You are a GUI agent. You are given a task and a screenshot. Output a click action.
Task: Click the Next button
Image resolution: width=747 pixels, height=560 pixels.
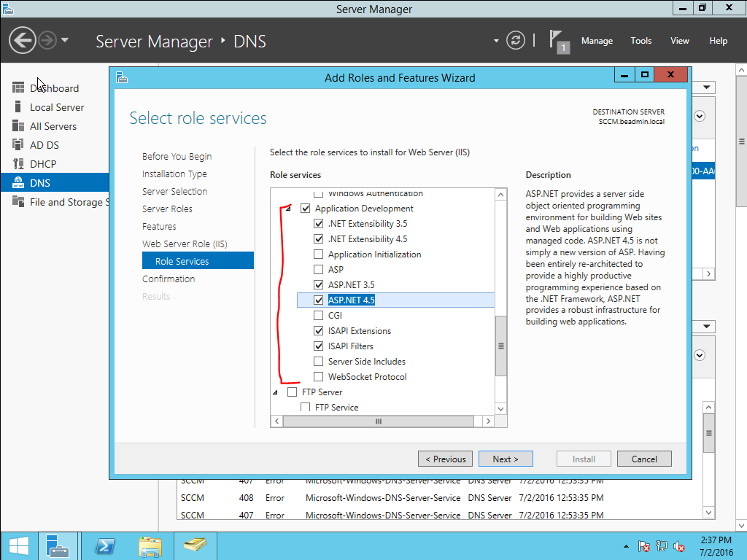(x=506, y=459)
